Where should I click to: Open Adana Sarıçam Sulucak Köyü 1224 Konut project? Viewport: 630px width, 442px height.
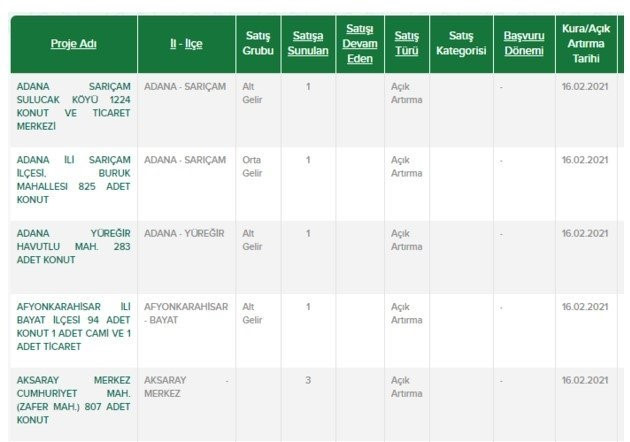coord(74,106)
